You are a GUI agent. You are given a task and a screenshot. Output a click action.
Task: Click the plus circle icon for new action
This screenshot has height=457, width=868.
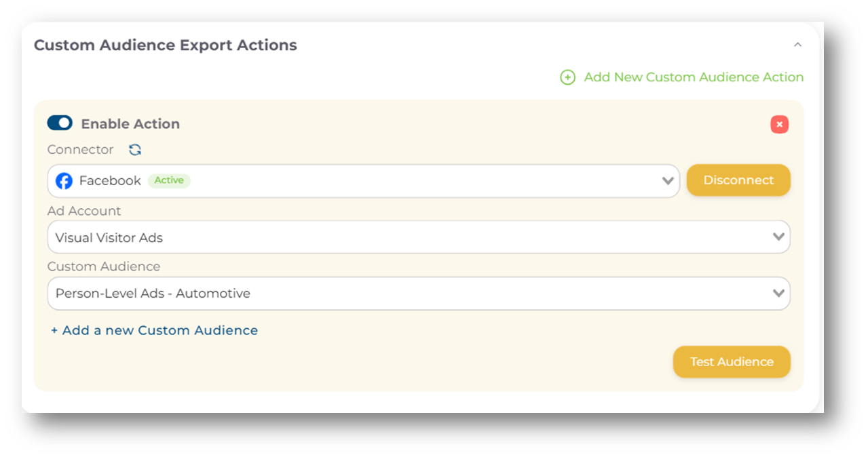click(567, 77)
